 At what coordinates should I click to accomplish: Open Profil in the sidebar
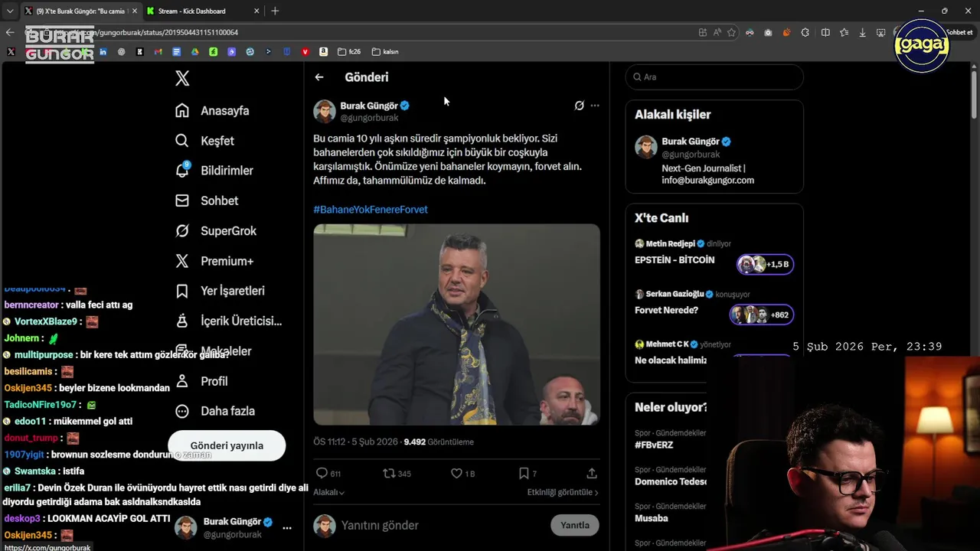(x=201, y=381)
